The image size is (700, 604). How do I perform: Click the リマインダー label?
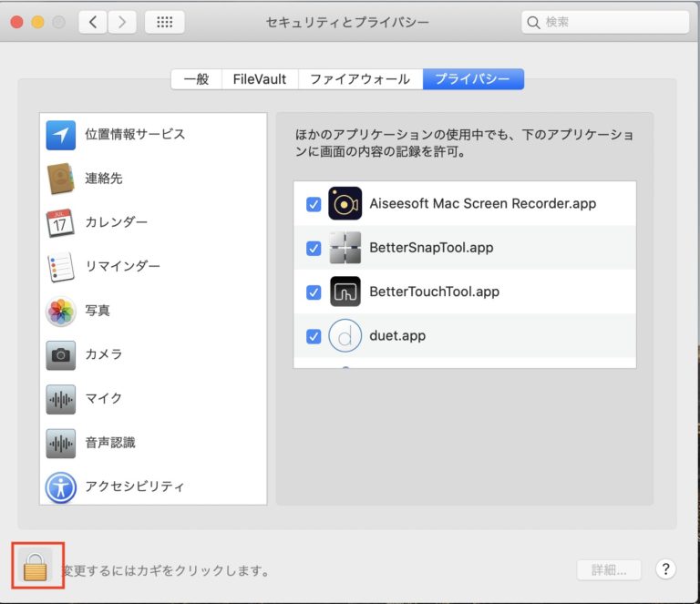point(122,266)
